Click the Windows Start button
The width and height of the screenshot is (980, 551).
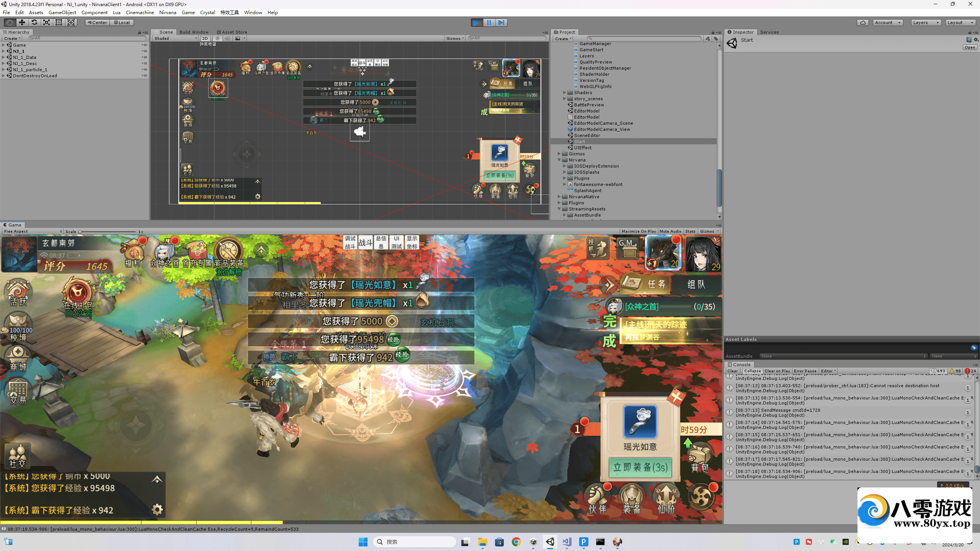click(363, 542)
